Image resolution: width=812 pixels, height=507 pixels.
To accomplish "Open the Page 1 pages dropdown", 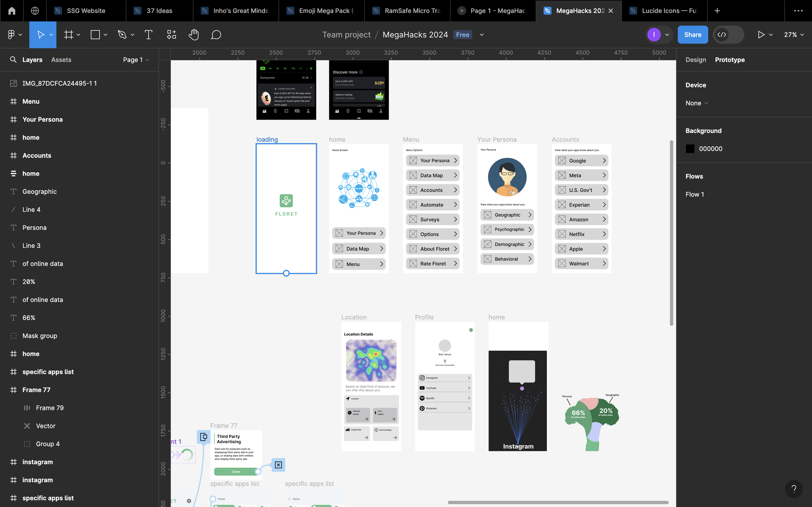I will click(136, 60).
